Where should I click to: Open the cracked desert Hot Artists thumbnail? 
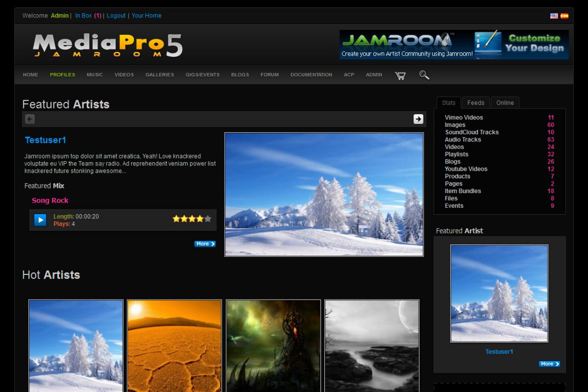coord(175,346)
